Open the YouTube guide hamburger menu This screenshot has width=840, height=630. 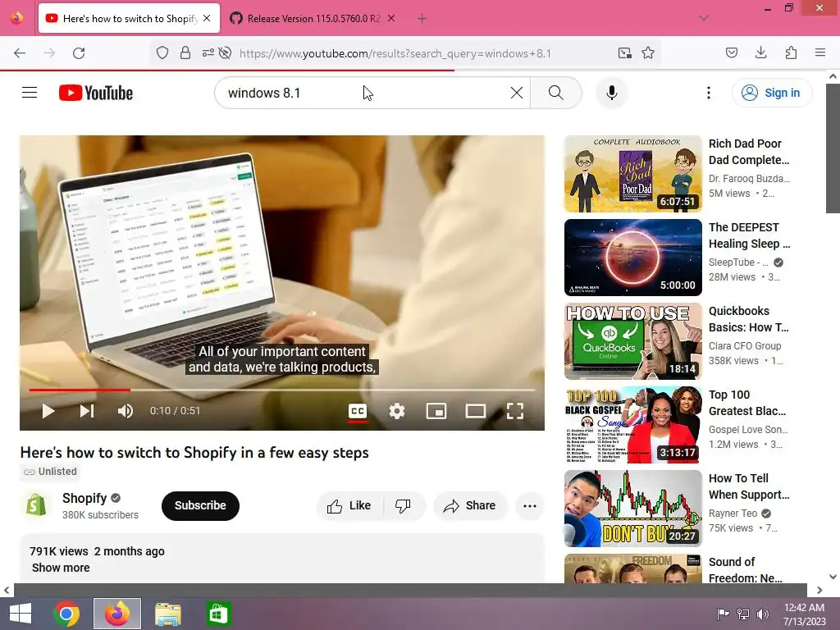point(30,93)
